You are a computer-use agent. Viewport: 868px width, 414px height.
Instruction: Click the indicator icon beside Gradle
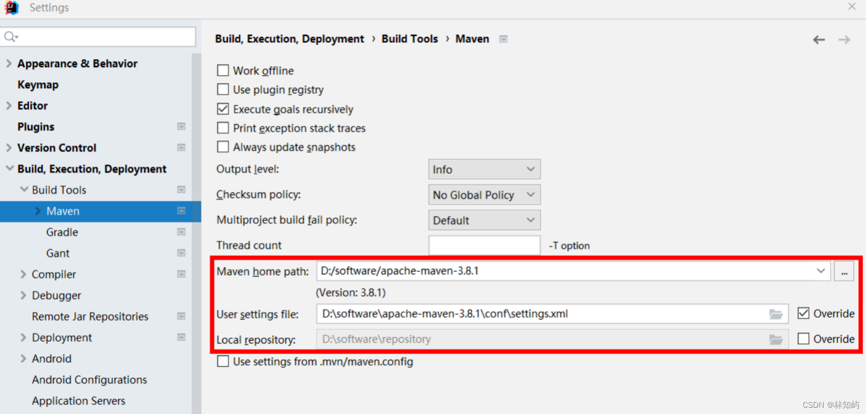[181, 231]
